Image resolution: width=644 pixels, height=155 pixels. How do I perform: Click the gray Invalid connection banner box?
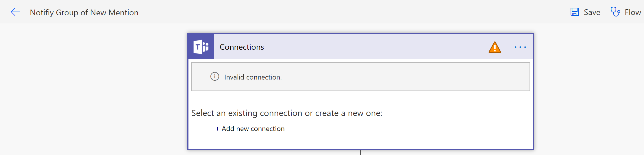pos(405,77)
